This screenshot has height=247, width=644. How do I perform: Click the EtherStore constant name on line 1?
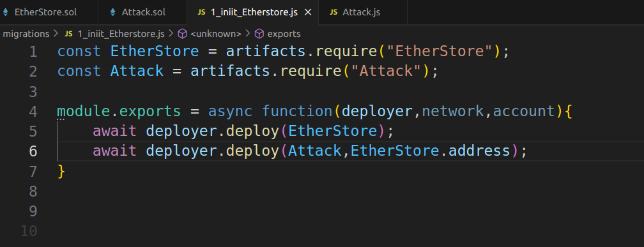(x=155, y=51)
